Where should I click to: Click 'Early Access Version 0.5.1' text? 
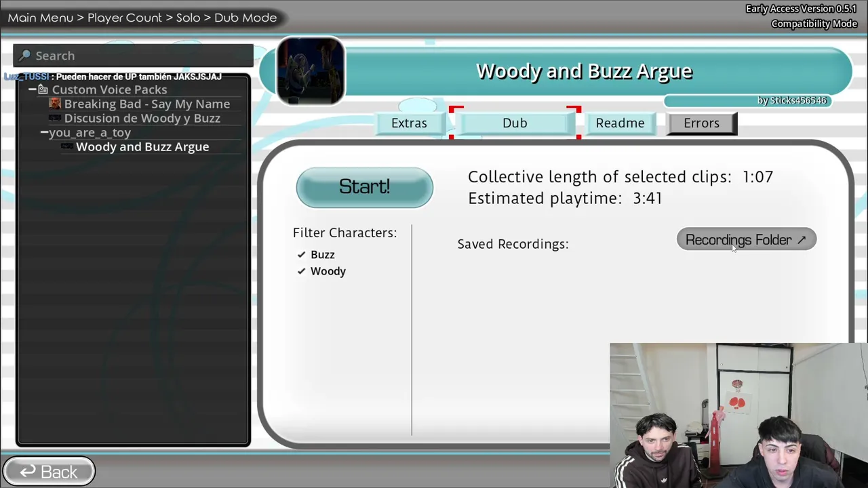click(801, 9)
